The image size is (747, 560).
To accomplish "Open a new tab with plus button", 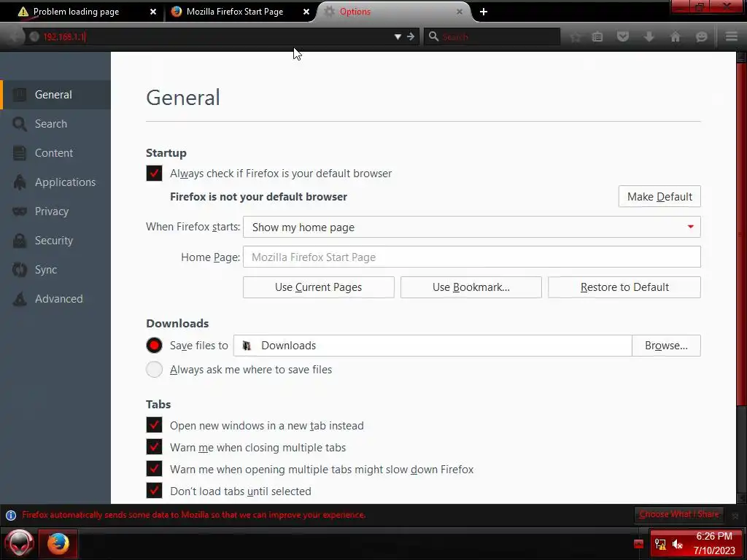I will click(484, 12).
